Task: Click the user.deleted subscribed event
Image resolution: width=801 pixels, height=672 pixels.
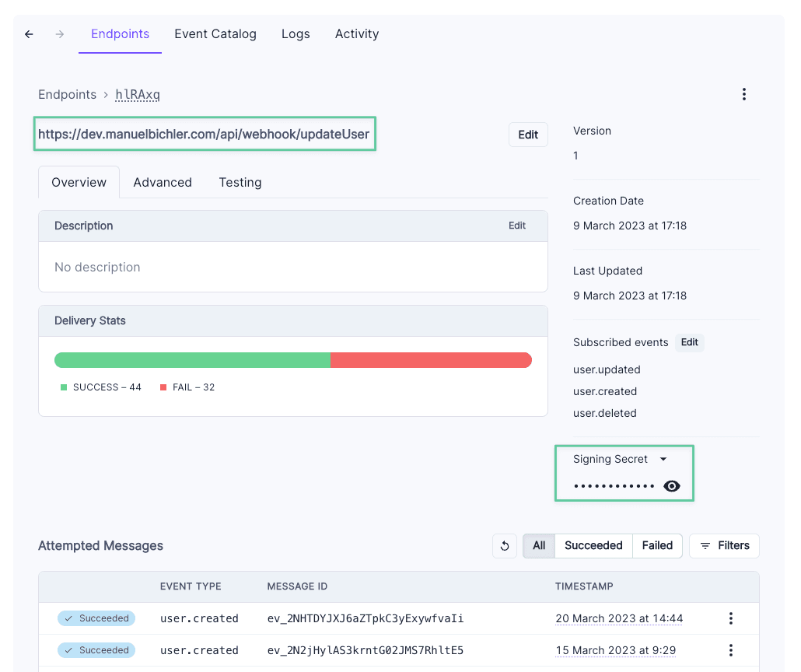Action: coord(605,413)
